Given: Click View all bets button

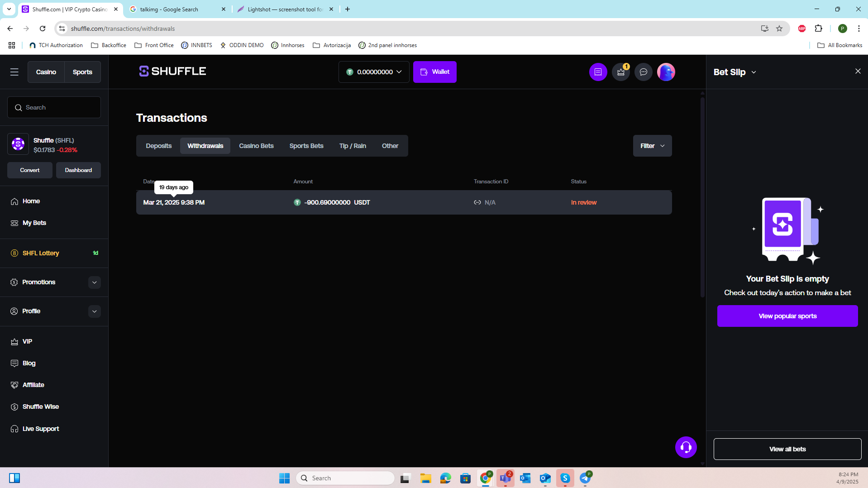Looking at the screenshot, I should 787,449.
